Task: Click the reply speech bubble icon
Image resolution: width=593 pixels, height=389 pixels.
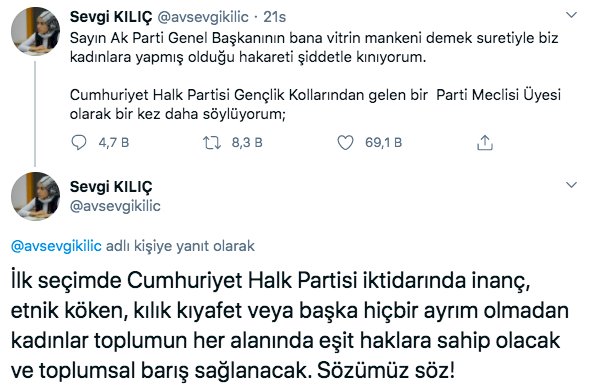Action: pyautogui.click(x=79, y=143)
